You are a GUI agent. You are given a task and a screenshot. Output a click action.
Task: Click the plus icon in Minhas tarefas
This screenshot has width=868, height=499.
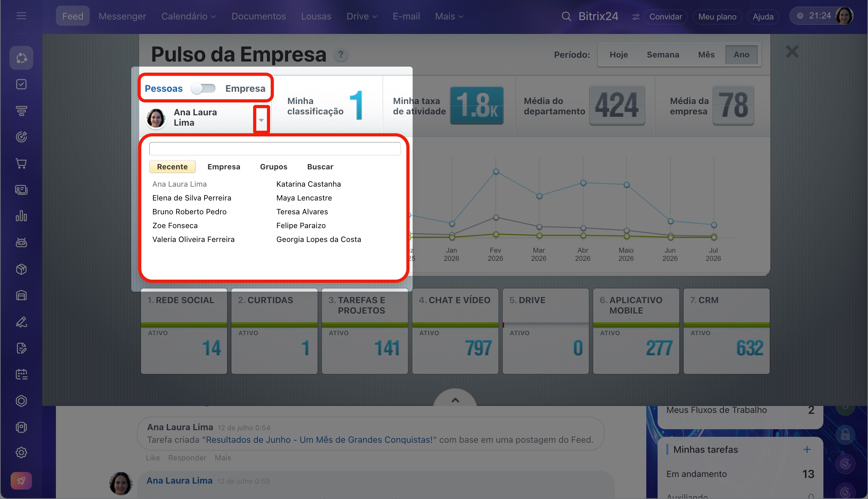pos(807,449)
